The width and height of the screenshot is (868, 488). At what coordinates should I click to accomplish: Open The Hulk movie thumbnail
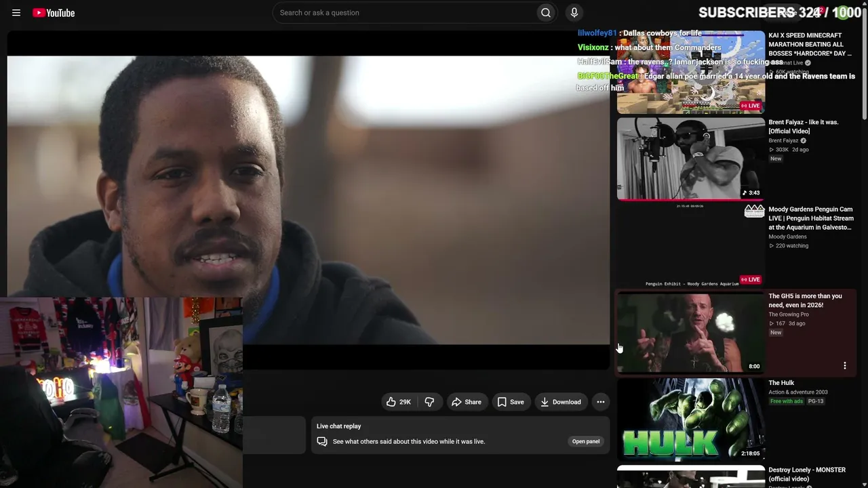coord(691,420)
